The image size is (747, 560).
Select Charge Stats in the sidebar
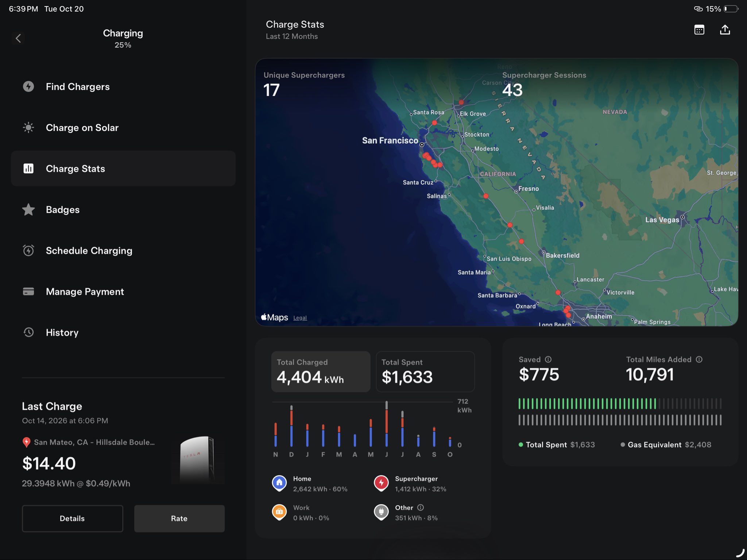(x=123, y=168)
